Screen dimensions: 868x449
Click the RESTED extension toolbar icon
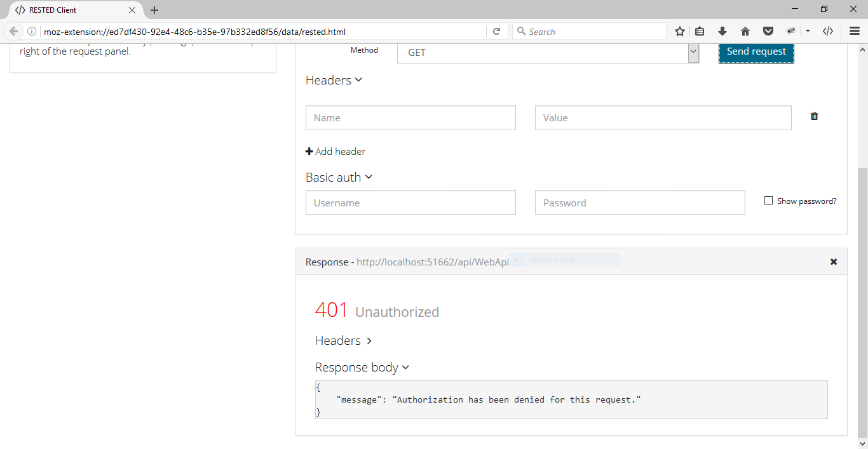click(827, 31)
